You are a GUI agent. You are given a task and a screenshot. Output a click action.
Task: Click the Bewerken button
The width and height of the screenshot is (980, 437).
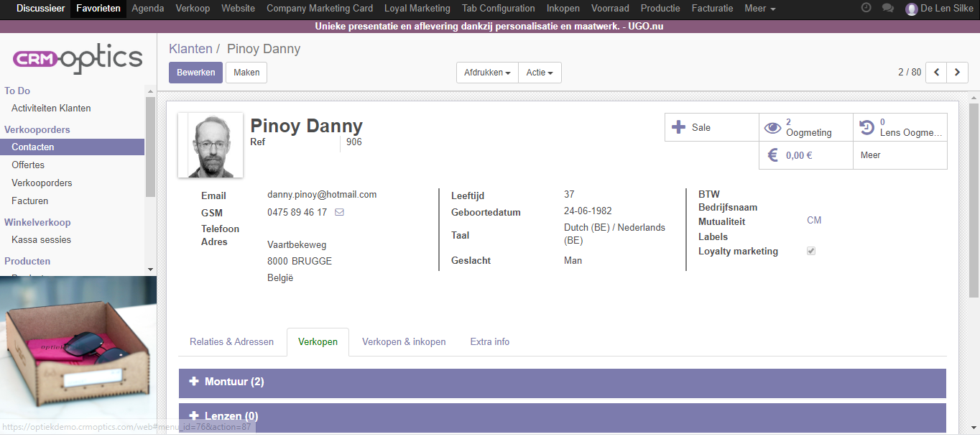[x=195, y=73]
